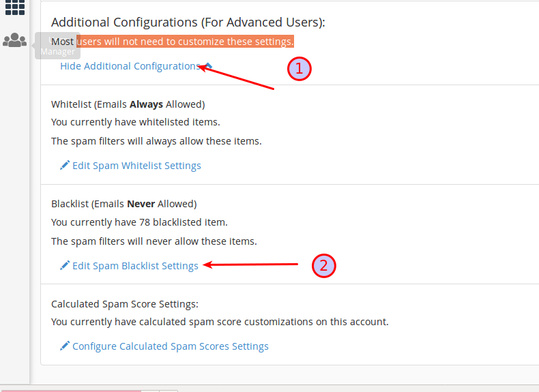The width and height of the screenshot is (539, 392).
Task: Edit Spam Blacklist Settings
Action: [x=135, y=266]
